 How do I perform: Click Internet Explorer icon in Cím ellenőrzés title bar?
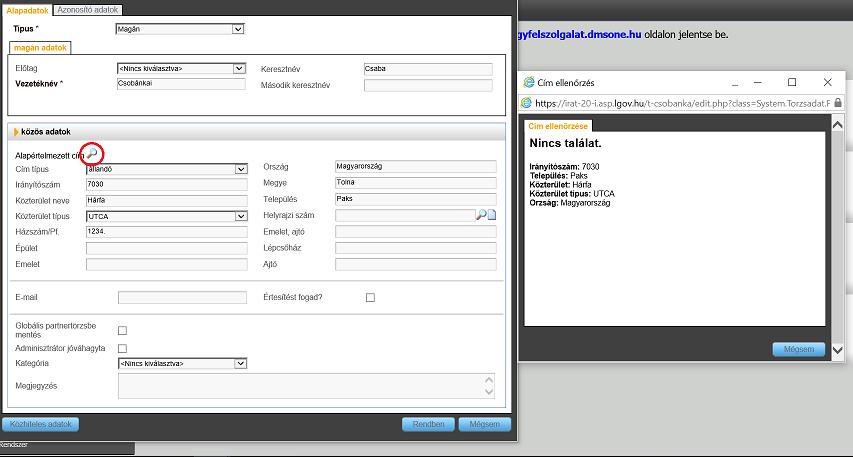click(528, 83)
